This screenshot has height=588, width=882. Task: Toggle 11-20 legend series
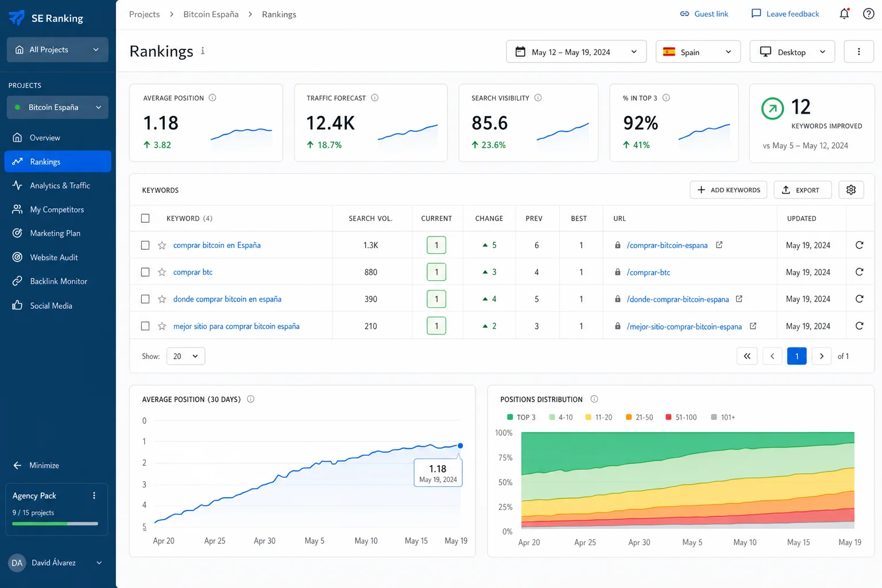(x=599, y=417)
